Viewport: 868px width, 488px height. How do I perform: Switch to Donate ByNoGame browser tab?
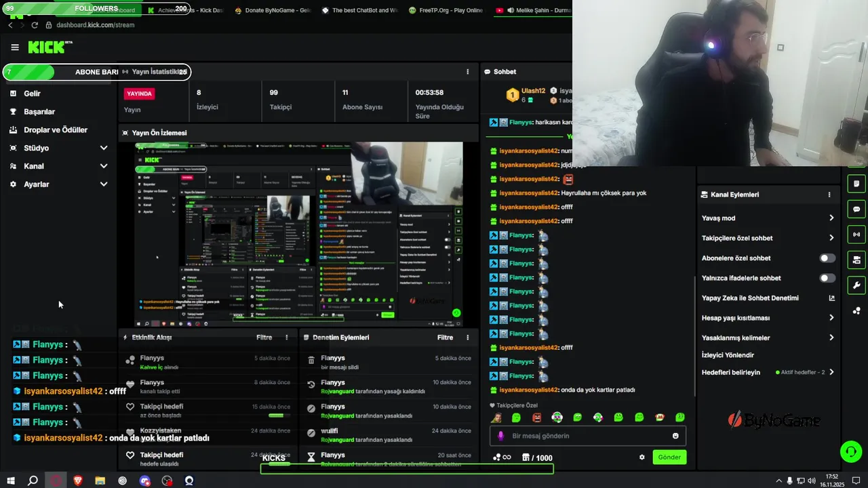[273, 10]
